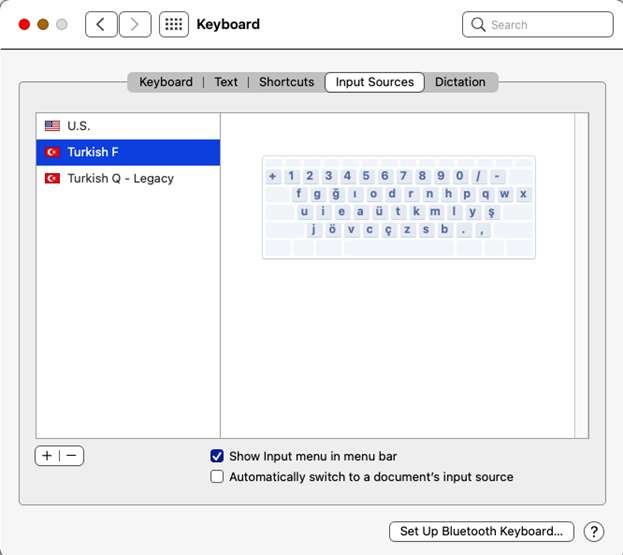Open help with the question mark button
This screenshot has width=623, height=555.
pyautogui.click(x=594, y=531)
